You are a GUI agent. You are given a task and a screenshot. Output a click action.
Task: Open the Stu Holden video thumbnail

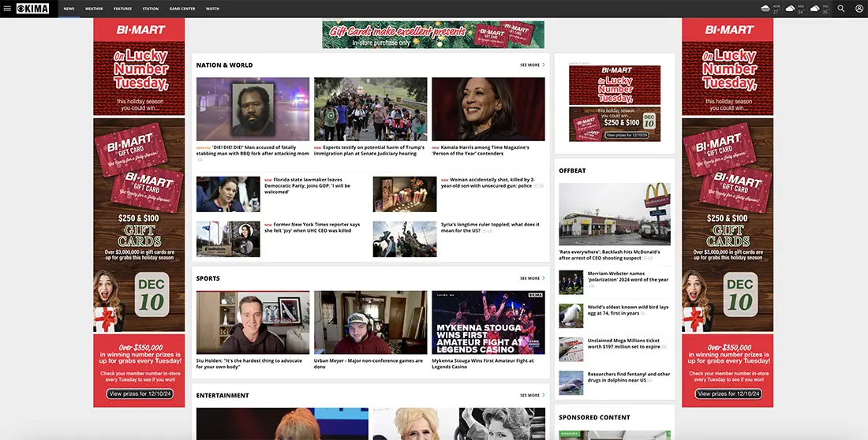tap(253, 323)
